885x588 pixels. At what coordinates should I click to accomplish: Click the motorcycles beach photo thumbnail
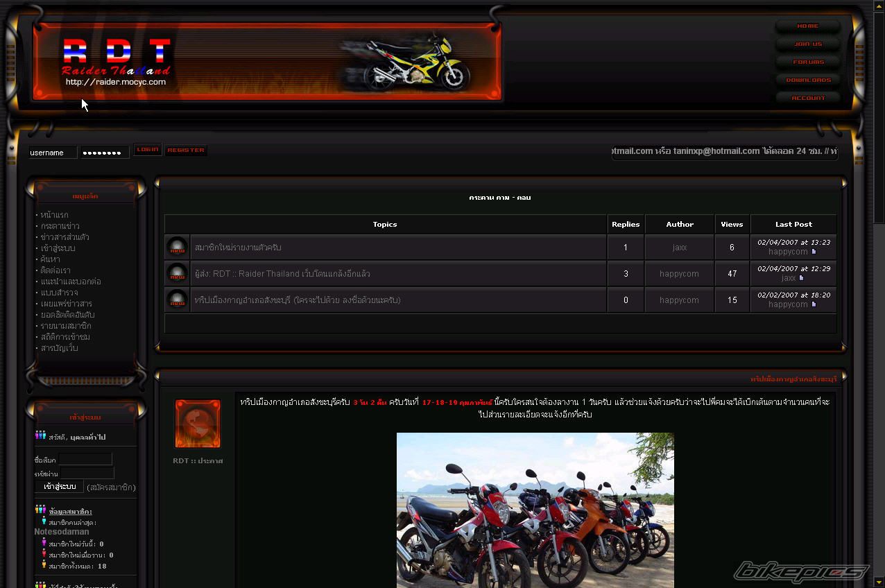535,510
